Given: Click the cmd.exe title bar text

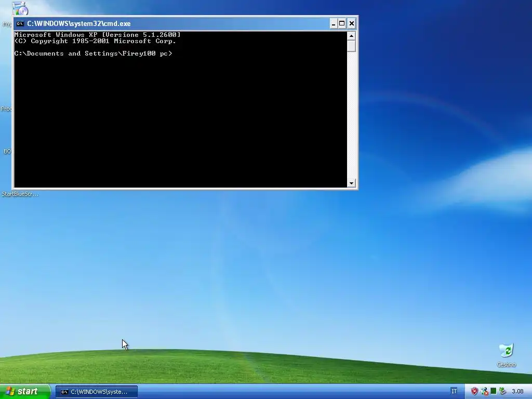Looking at the screenshot, I should [x=79, y=23].
